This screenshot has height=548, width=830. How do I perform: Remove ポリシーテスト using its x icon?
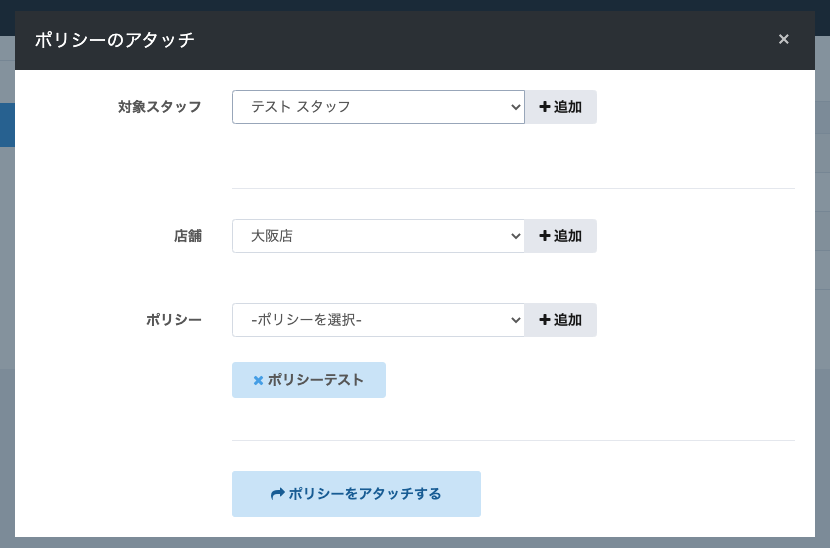pyautogui.click(x=258, y=380)
